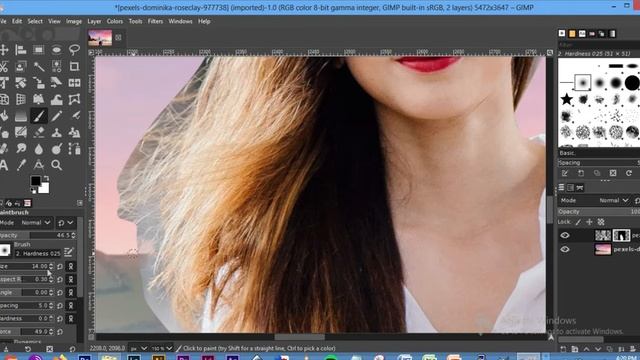This screenshot has height=360, width=640.
Task: Hide the top masked layer
Action: click(x=565, y=235)
